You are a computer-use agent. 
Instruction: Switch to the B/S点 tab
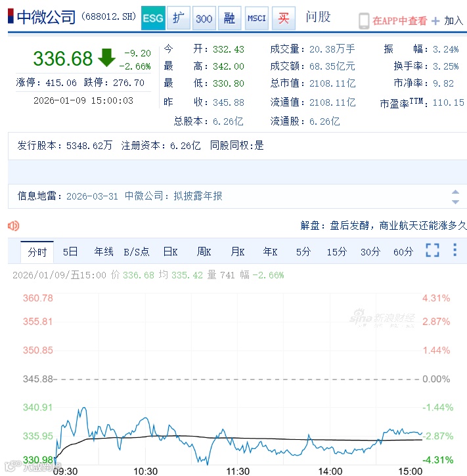click(x=137, y=251)
